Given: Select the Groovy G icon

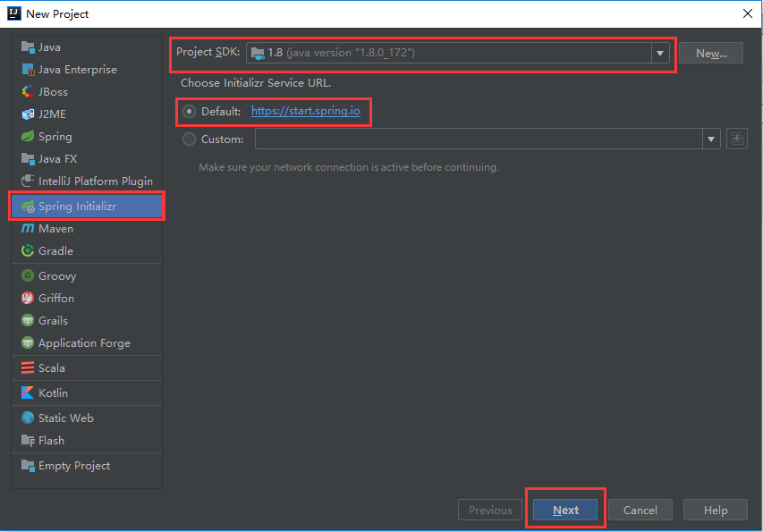Looking at the screenshot, I should pyautogui.click(x=28, y=275).
